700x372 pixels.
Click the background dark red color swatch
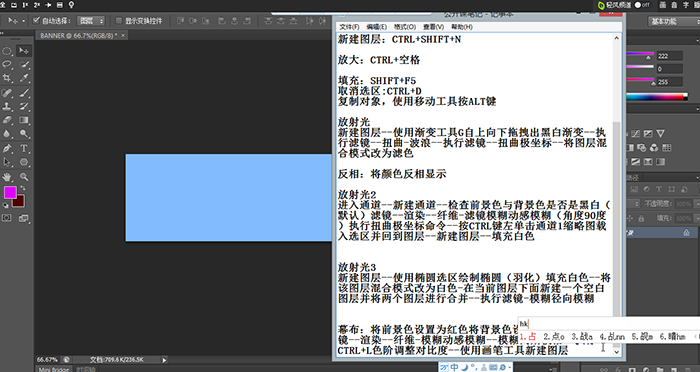19,201
